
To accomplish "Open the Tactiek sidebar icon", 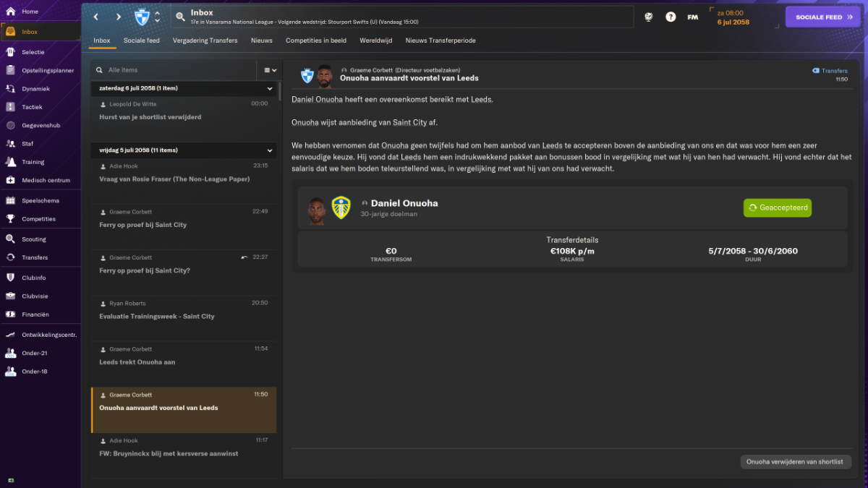I will 10,106.
